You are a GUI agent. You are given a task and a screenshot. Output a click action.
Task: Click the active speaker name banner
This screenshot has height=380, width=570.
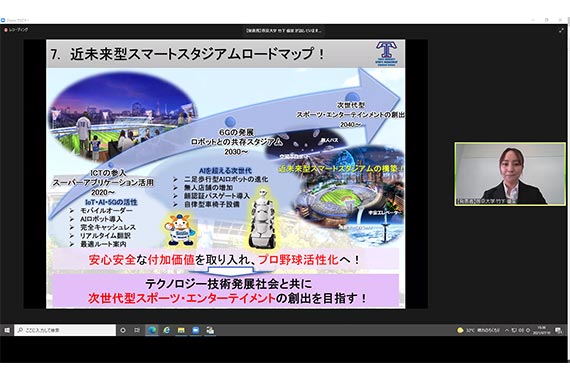click(284, 31)
